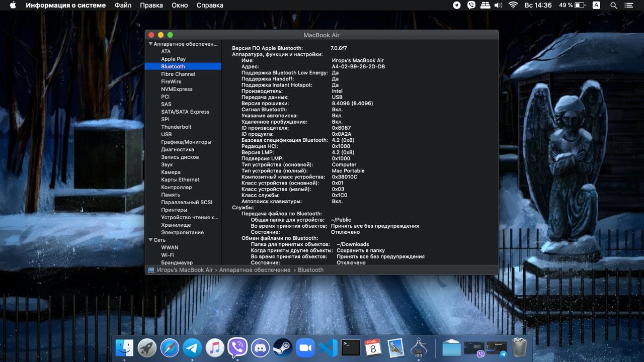644x362 pixels.
Task: Select SAS in the sidebar
Action: pos(166,104)
